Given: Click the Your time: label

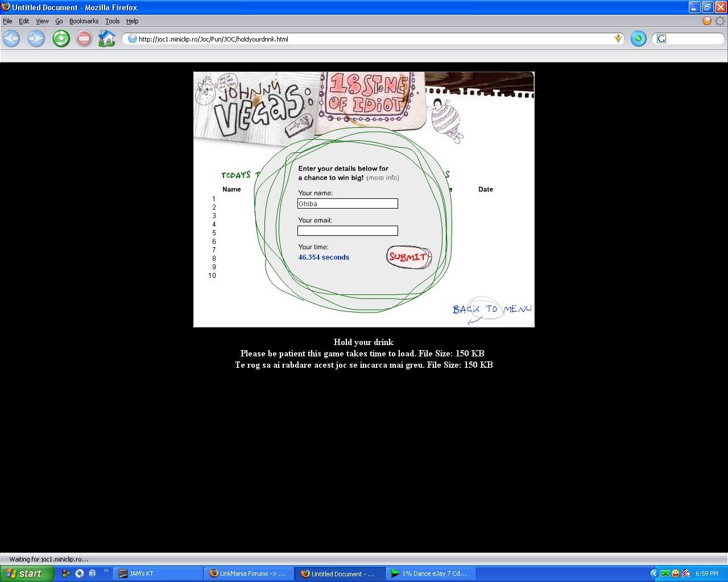Looking at the screenshot, I should (x=313, y=247).
